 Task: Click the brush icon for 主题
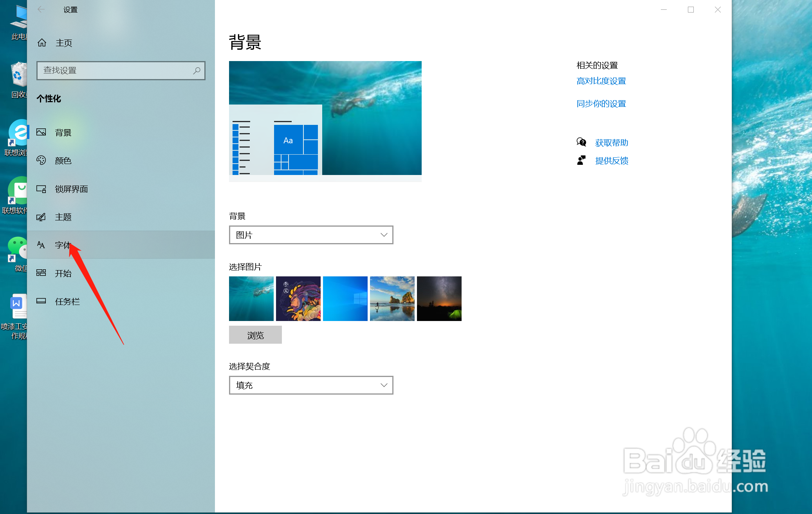point(41,217)
